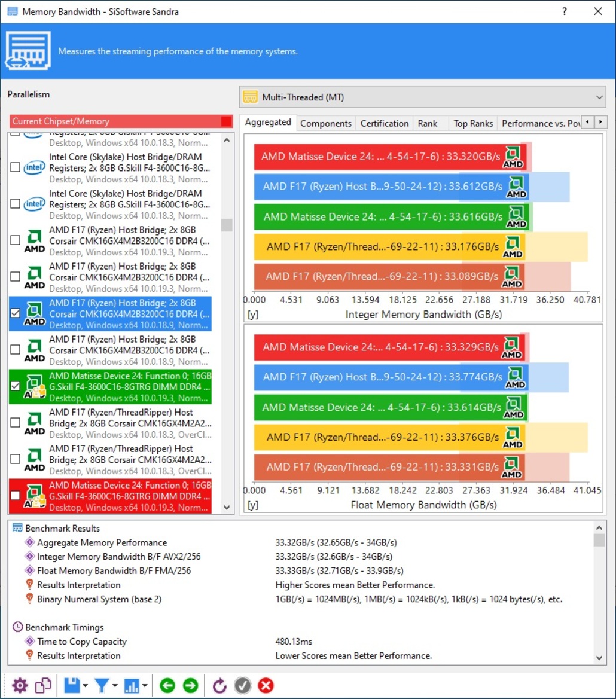This screenshot has width=616, height=699.
Task: Check the AMD F17 10.0.19.3 row directly below Intel rows
Action: pos(15,240)
